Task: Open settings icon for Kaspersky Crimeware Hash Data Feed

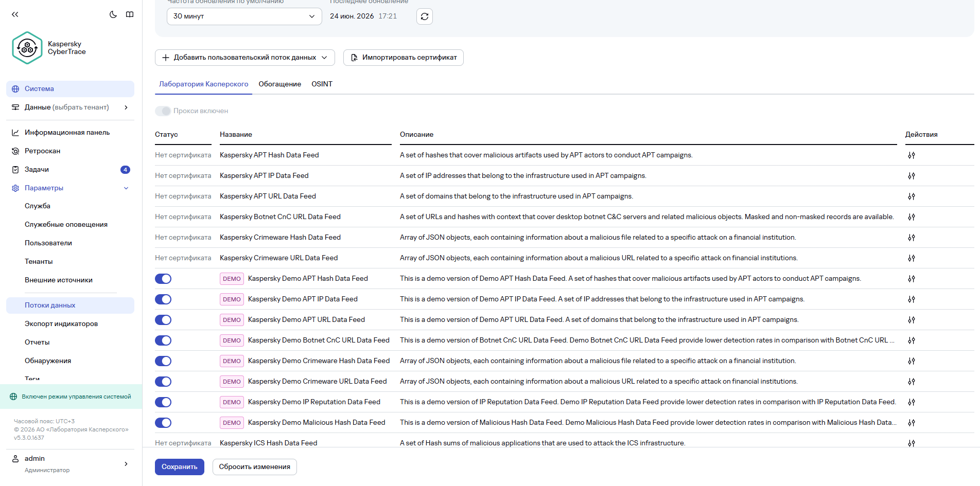Action: pos(912,238)
